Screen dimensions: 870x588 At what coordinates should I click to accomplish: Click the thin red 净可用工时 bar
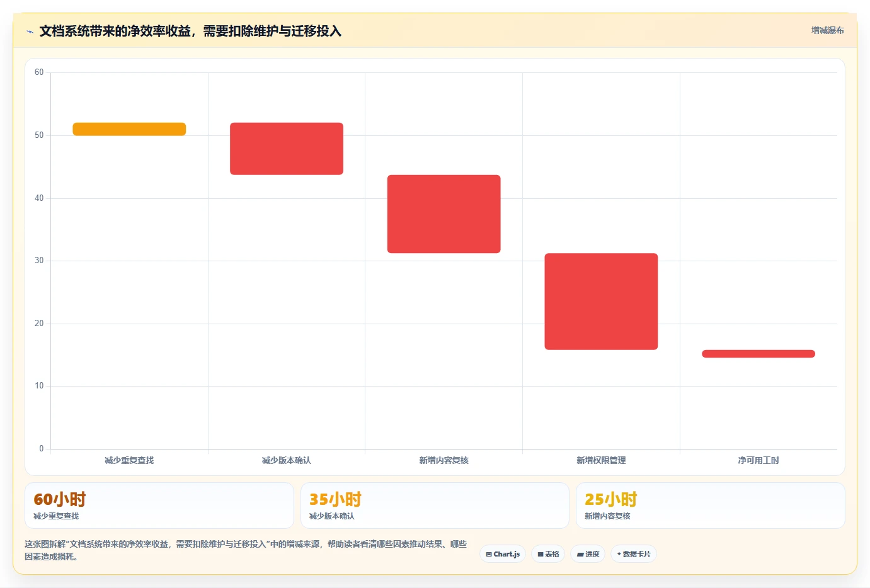758,354
